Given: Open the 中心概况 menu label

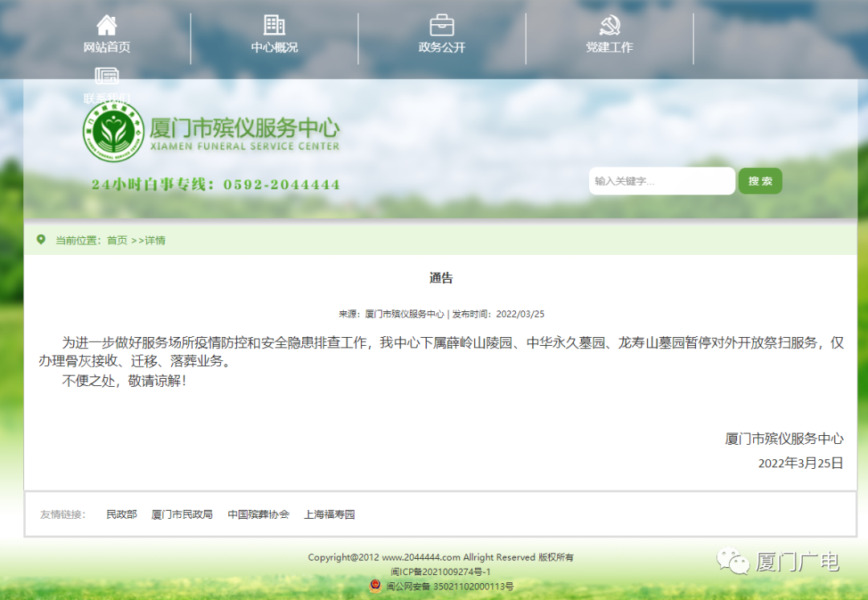Looking at the screenshot, I should 274,47.
